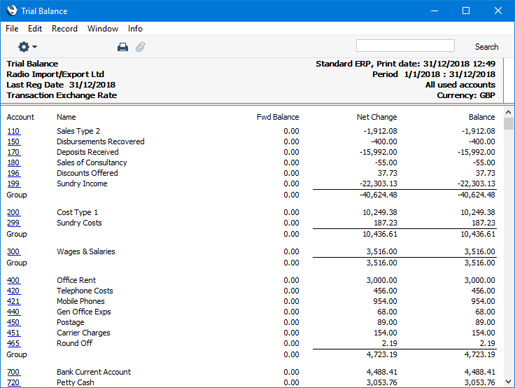
Task: Open account 200 Cost Type 1 link
Action: [14, 212]
